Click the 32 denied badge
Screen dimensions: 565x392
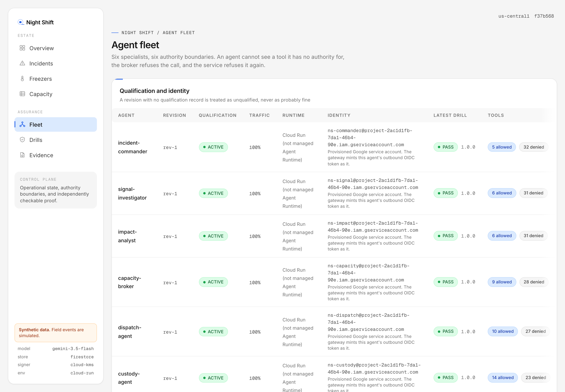[x=534, y=147]
